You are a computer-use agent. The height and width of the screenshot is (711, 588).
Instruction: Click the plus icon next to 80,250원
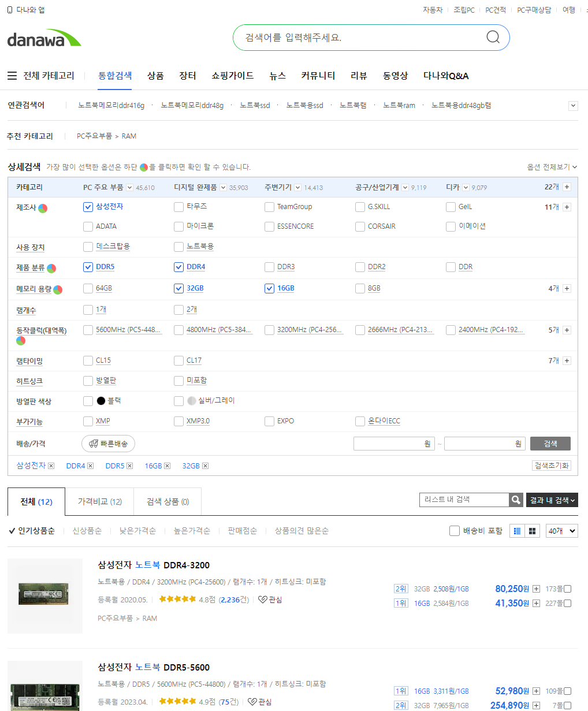[x=536, y=589]
